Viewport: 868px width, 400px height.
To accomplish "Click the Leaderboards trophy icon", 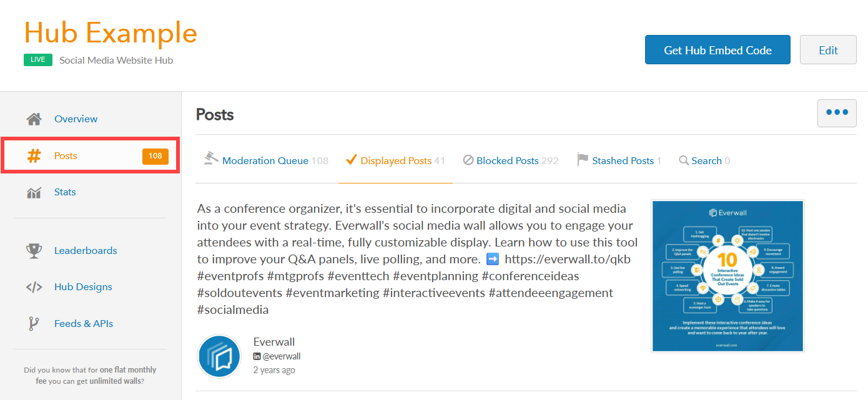I will tap(34, 250).
